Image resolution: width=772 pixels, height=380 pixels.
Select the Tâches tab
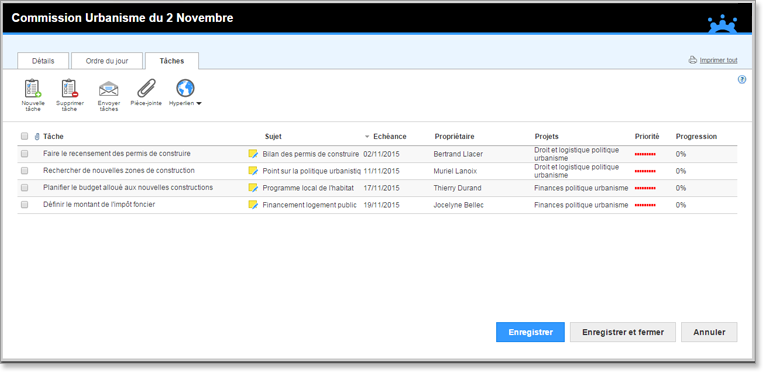pyautogui.click(x=172, y=61)
